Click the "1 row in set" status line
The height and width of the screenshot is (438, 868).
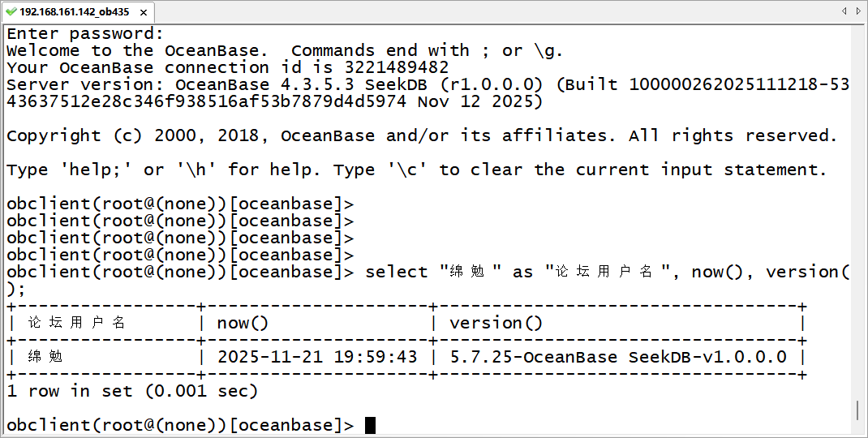[x=131, y=391]
